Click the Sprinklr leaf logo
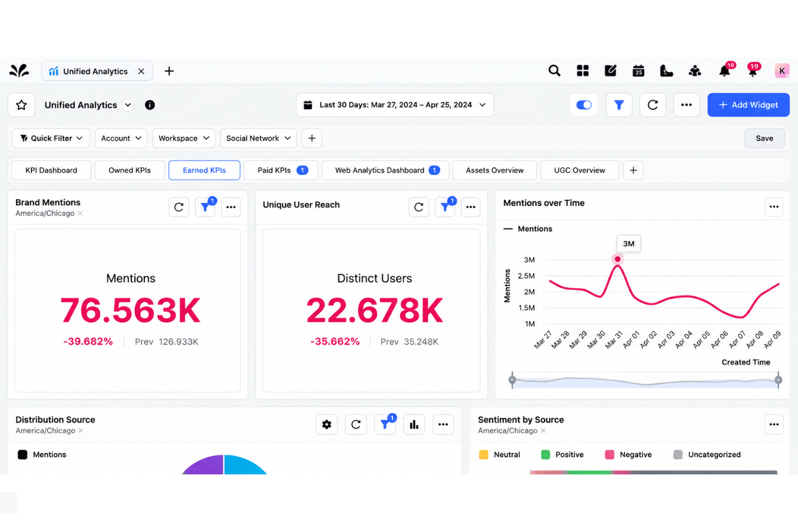This screenshot has height=532, width=798. point(19,71)
